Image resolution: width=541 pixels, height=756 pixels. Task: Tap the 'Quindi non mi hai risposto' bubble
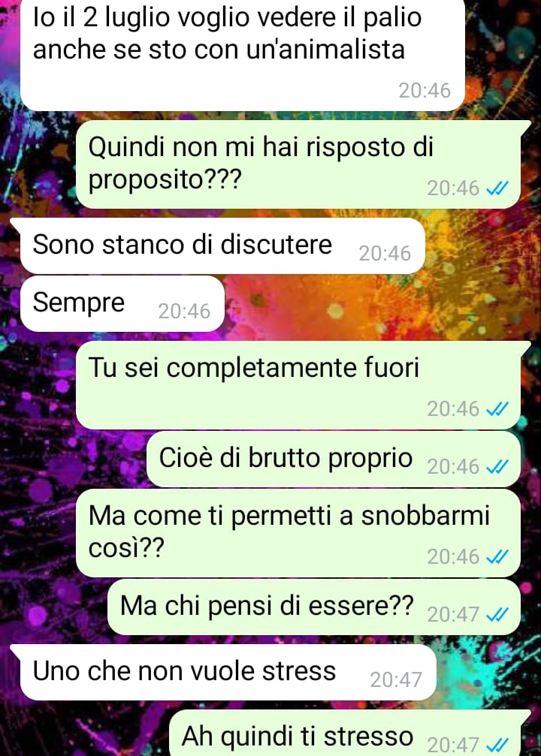coord(299,164)
